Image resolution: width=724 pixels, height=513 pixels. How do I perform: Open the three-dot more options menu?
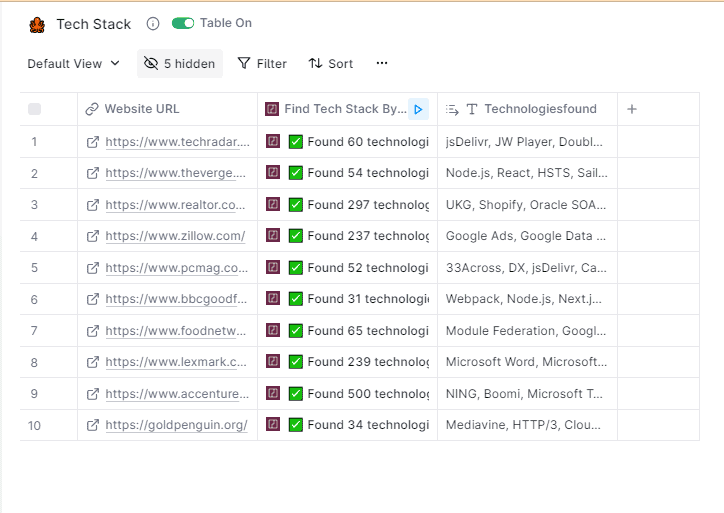click(x=382, y=63)
